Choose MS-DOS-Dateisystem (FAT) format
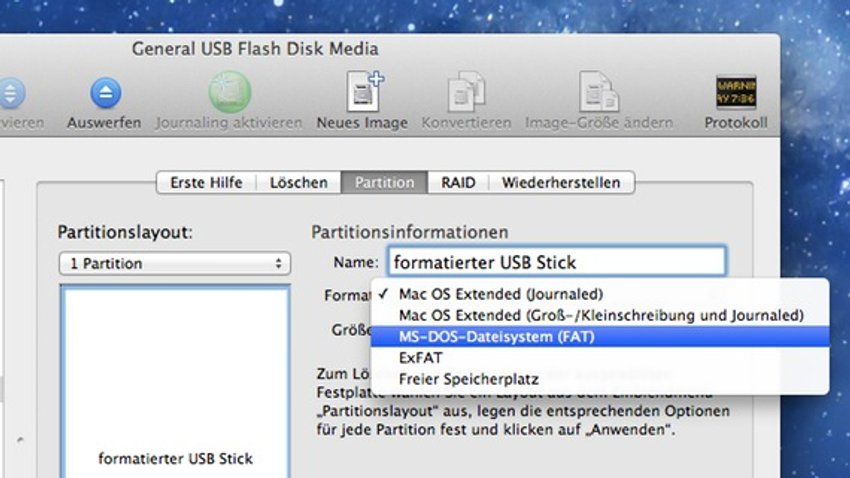The height and width of the screenshot is (478, 850). [x=600, y=337]
